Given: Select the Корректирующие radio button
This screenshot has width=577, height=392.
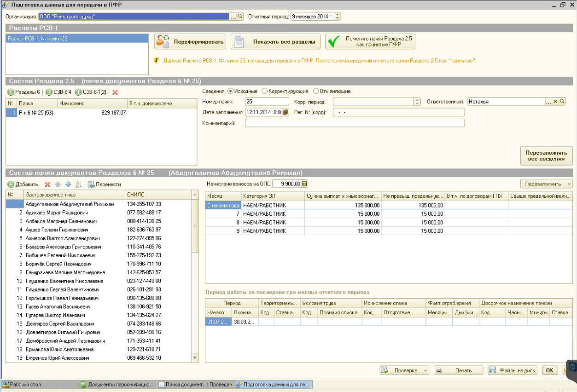Looking at the screenshot, I should point(264,91).
